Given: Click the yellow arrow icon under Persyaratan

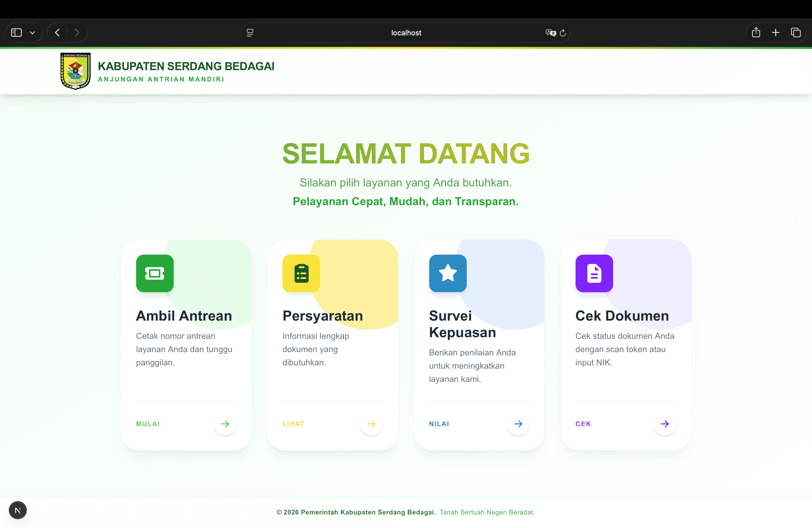Looking at the screenshot, I should point(371,424).
